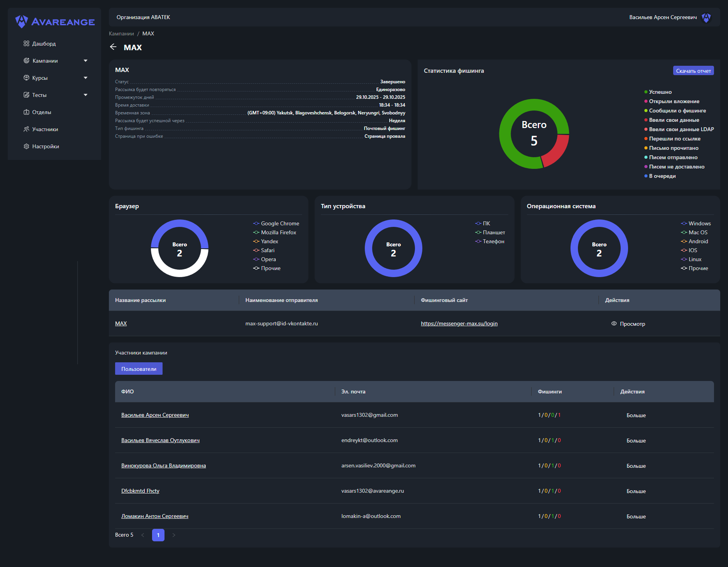728x567 pixels.
Task: Open the Dashboard via its grid icon
Action: pyautogui.click(x=26, y=44)
